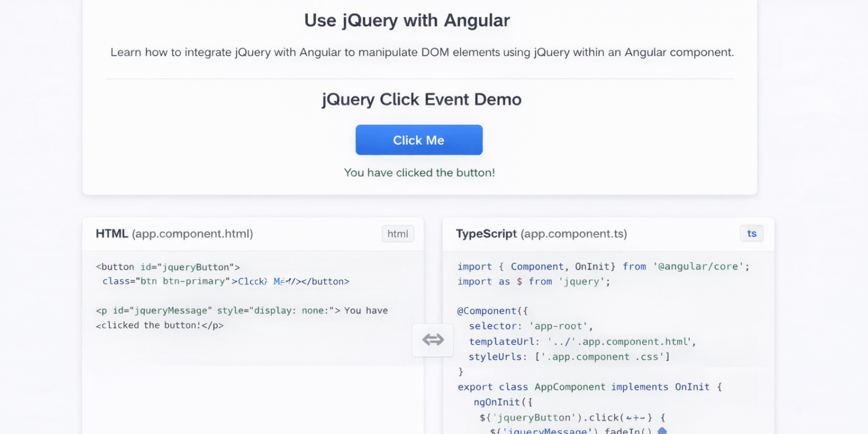This screenshot has height=434, width=868.
Task: Switch to the TypeScript (app.component.ts) panel header
Action: click(x=543, y=234)
